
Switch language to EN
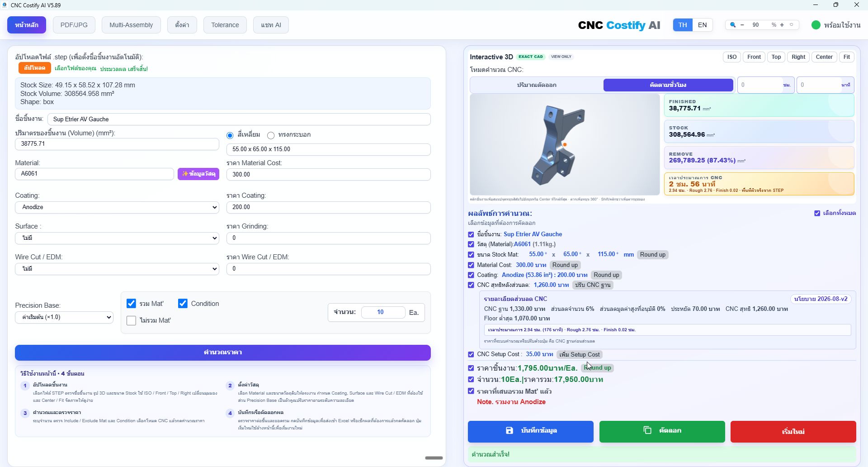pyautogui.click(x=703, y=25)
